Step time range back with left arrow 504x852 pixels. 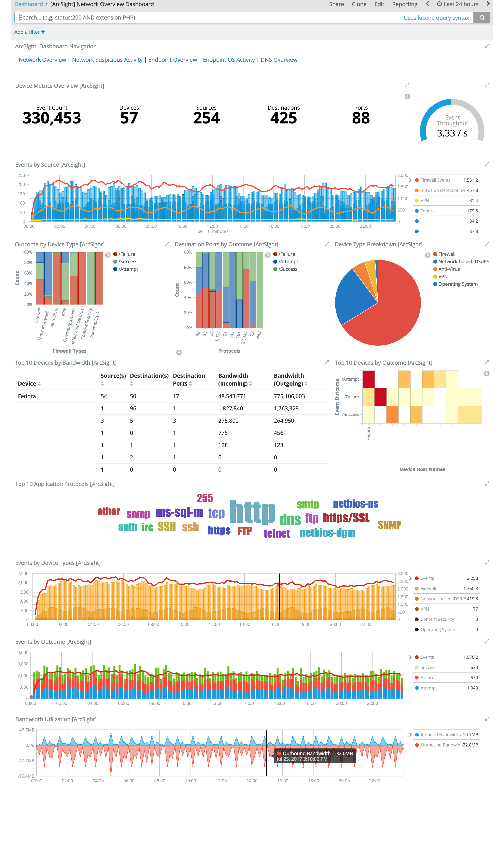coord(427,4)
